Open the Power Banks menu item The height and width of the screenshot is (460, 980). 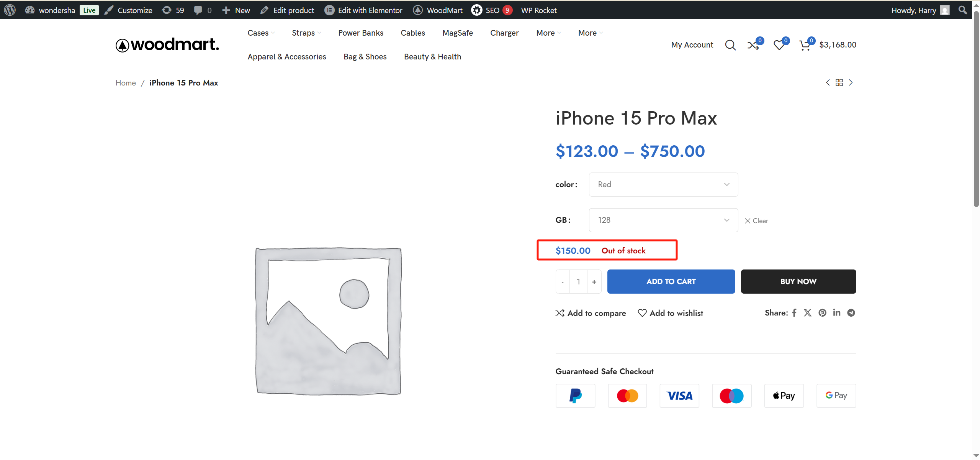pos(360,33)
